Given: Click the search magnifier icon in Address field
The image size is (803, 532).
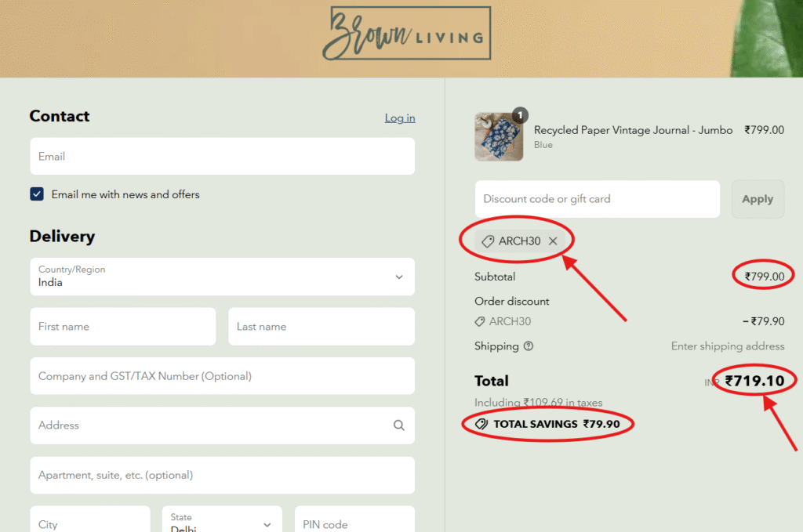Looking at the screenshot, I should click(400, 425).
